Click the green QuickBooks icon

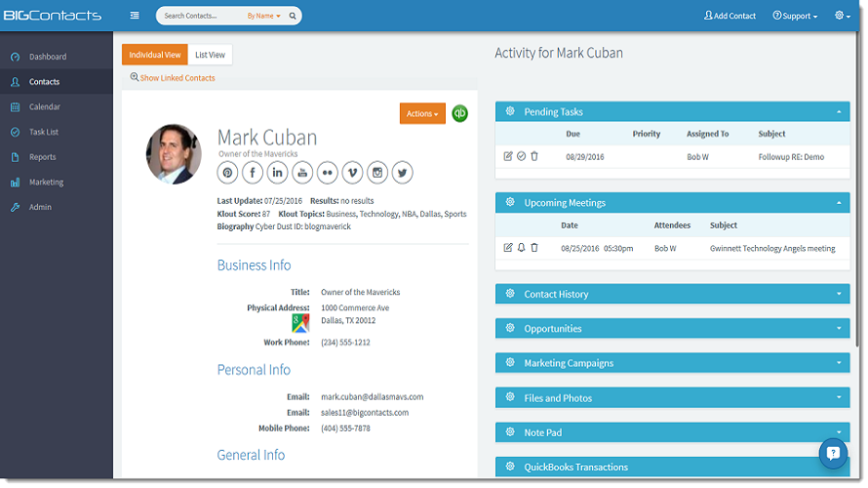coord(459,113)
